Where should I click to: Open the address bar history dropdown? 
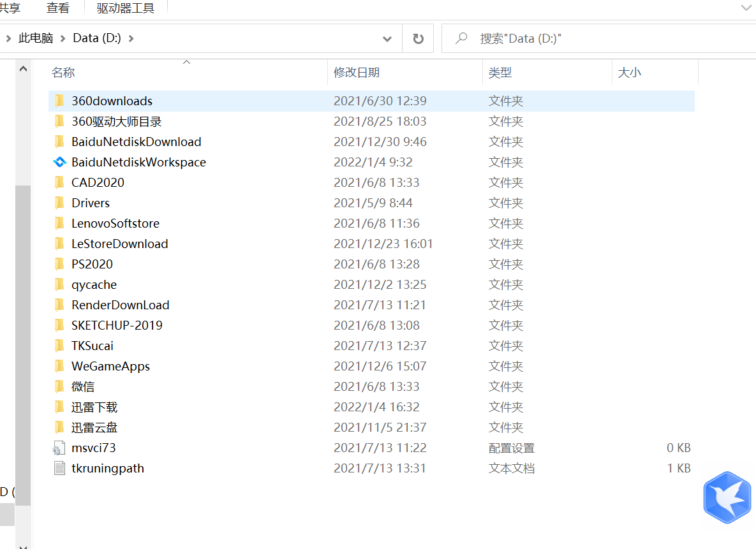pyautogui.click(x=387, y=39)
